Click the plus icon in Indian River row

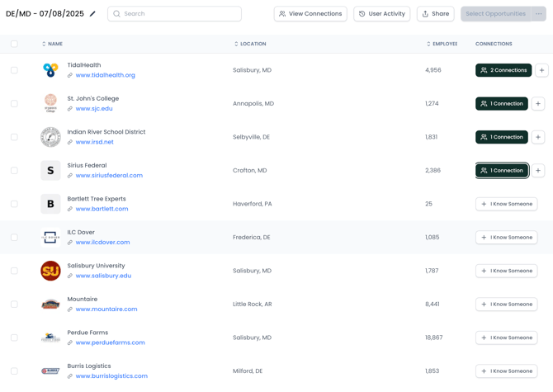538,137
